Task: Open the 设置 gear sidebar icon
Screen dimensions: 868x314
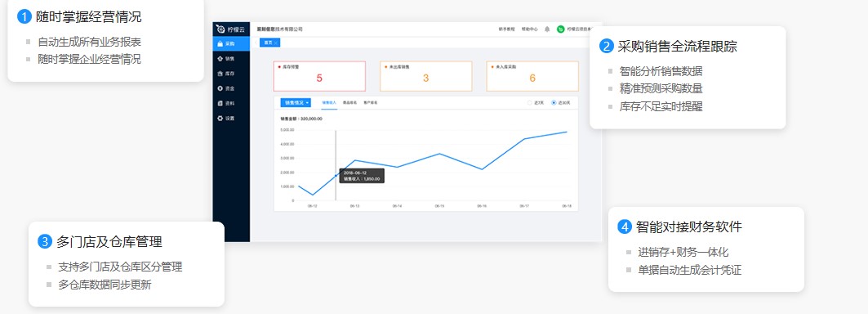Action: click(220, 119)
